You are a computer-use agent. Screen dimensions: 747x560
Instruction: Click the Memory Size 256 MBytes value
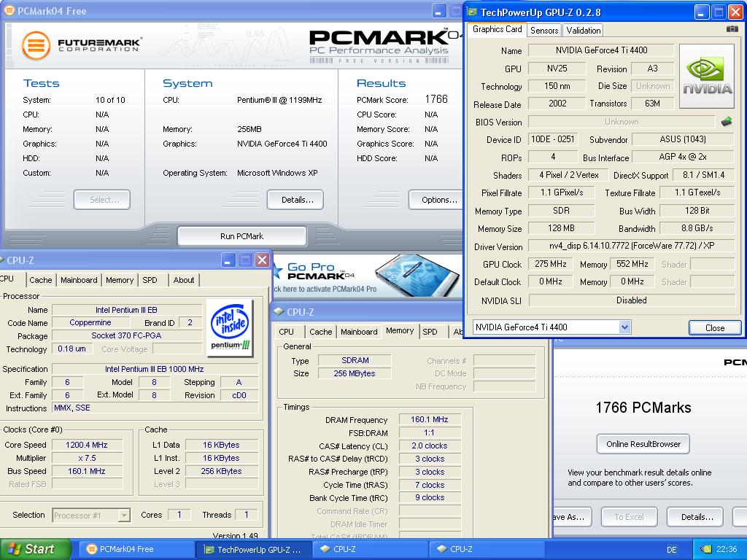[x=355, y=373]
